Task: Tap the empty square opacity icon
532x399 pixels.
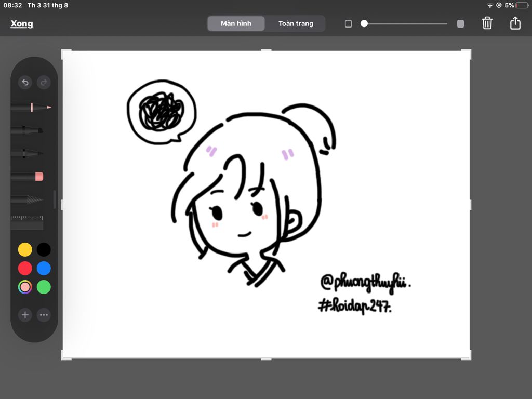Action: pyautogui.click(x=349, y=24)
